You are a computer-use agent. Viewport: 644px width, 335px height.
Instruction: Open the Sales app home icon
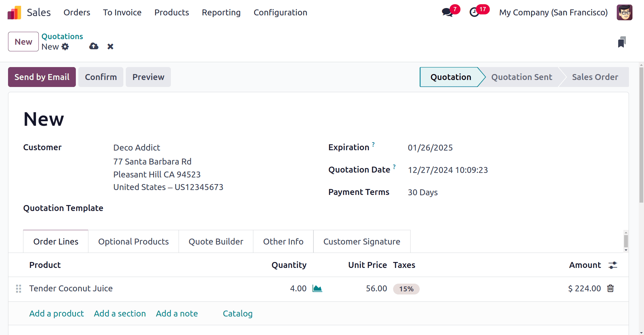(14, 13)
